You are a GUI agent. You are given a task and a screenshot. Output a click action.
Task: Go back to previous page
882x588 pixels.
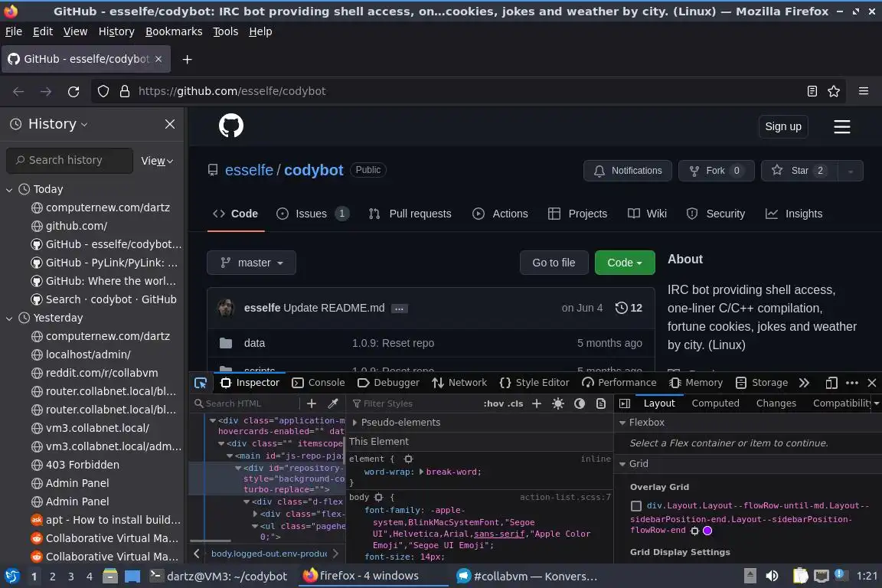tap(18, 91)
